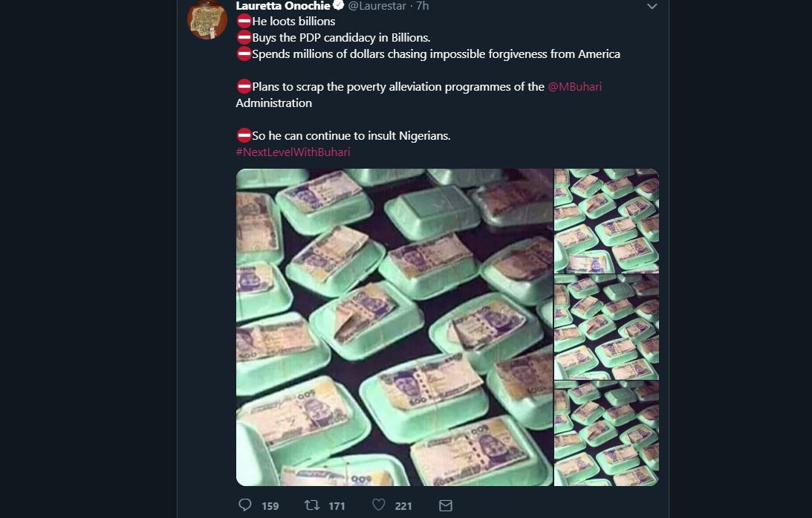This screenshot has height=518, width=812.
Task: Click the 171 retweets count
Action: 337,506
